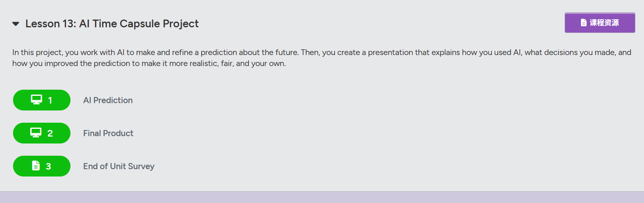Open the End of Unit Survey label
The image size is (644, 203).
pyautogui.click(x=119, y=166)
